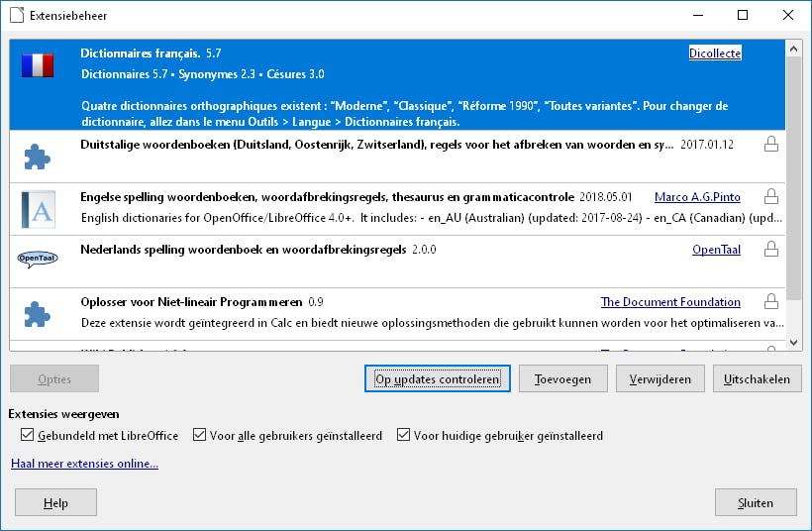Open the Dicollecte publisher link

tap(715, 53)
